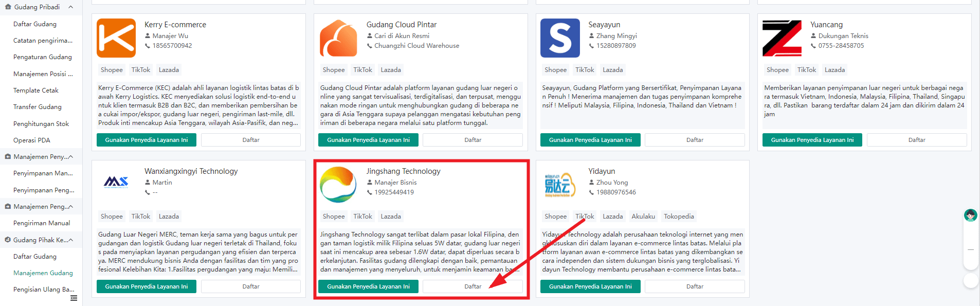The width and height of the screenshot is (980, 306).
Task: Click Daftar button for Yuancang
Action: (x=917, y=140)
